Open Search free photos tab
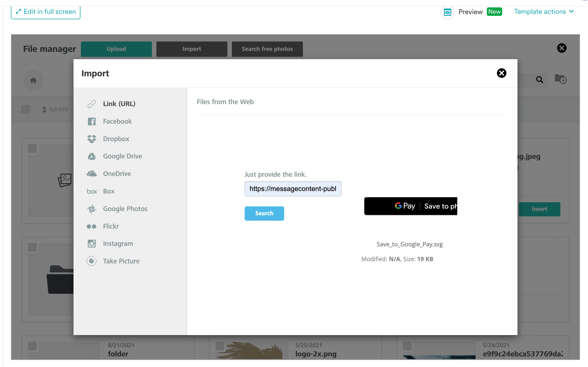This screenshot has width=588, height=367. click(x=267, y=49)
